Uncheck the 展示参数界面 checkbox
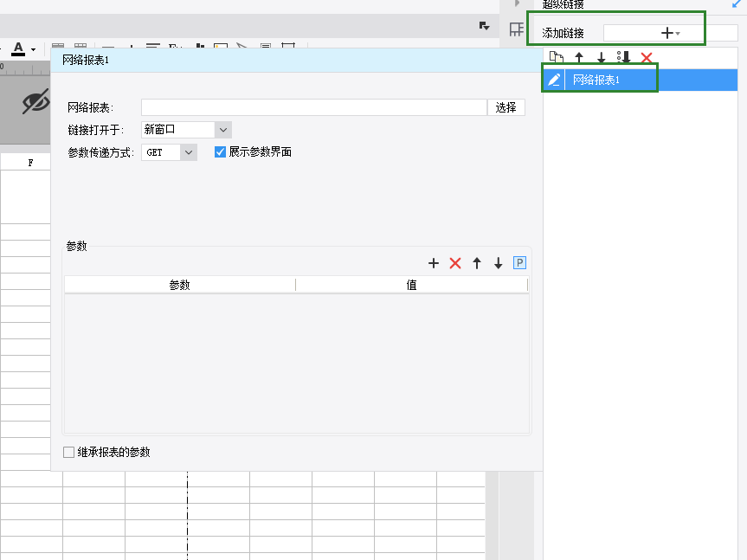747x560 pixels. pyautogui.click(x=220, y=152)
